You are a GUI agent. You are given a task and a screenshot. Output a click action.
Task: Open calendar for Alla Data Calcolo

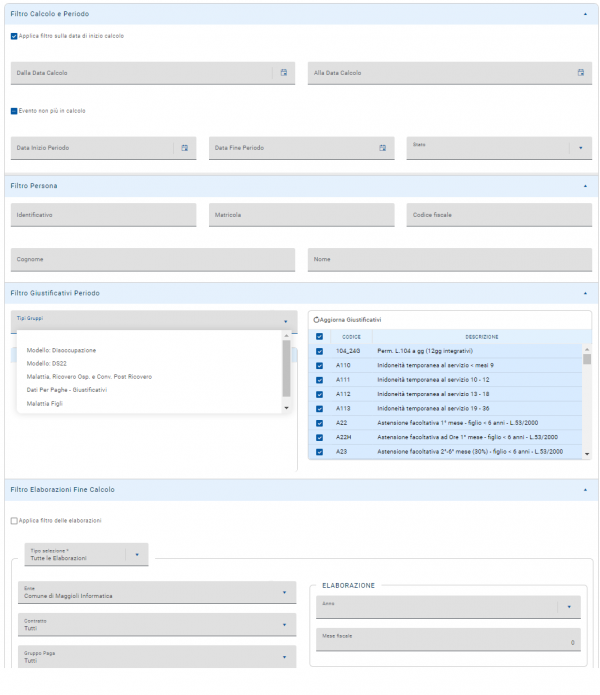580,73
